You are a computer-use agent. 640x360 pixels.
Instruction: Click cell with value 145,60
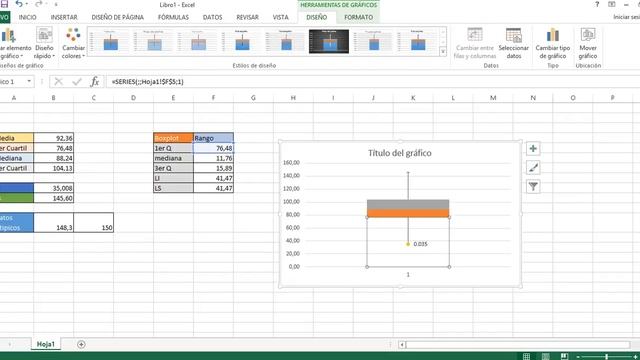pyautogui.click(x=53, y=198)
